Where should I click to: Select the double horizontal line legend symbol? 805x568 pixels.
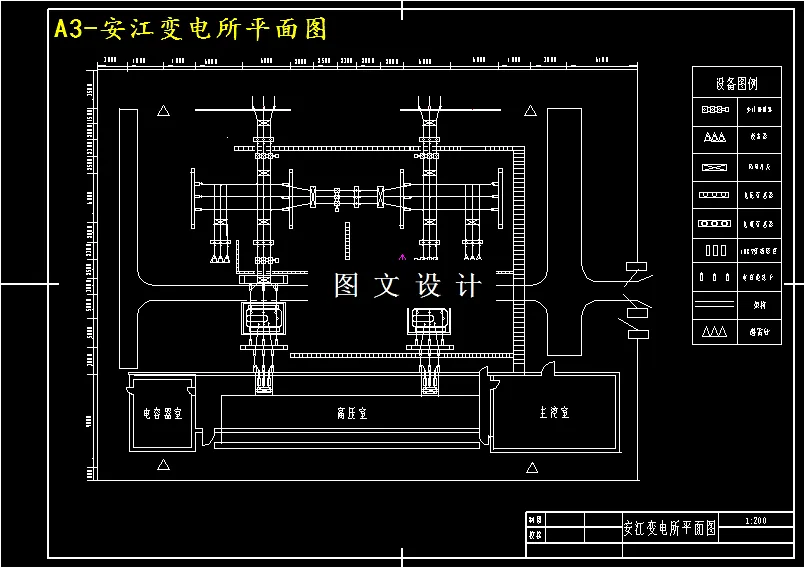[714, 304]
